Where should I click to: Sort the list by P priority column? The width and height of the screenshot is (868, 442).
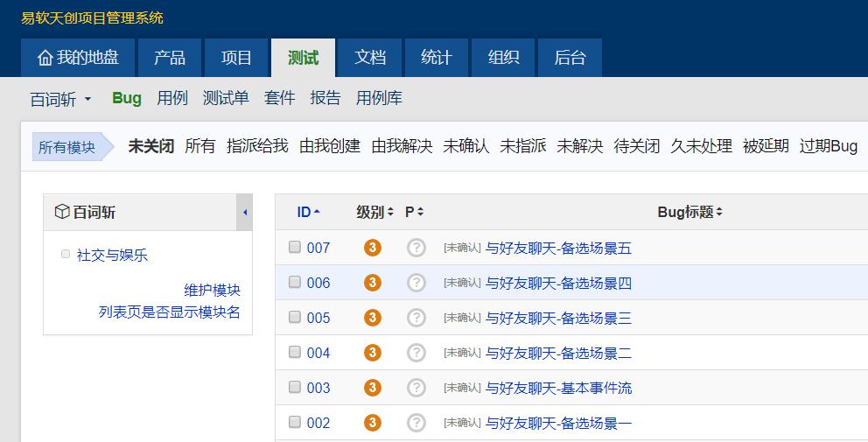[414, 212]
